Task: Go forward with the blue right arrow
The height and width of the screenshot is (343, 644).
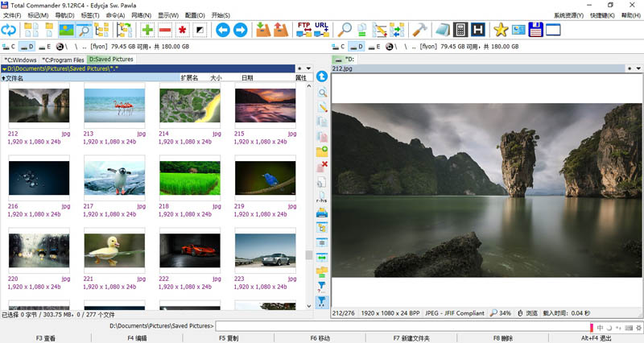Action: click(240, 30)
